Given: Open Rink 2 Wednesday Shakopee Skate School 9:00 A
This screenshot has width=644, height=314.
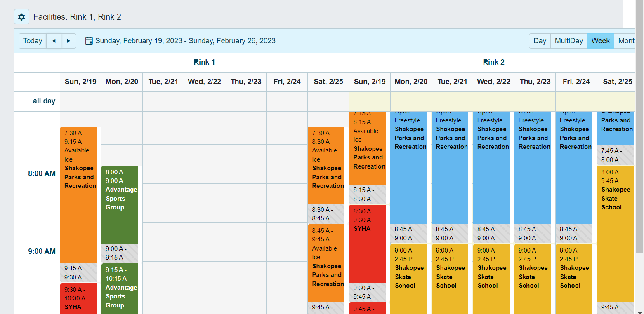Looking at the screenshot, I should pos(491,279).
